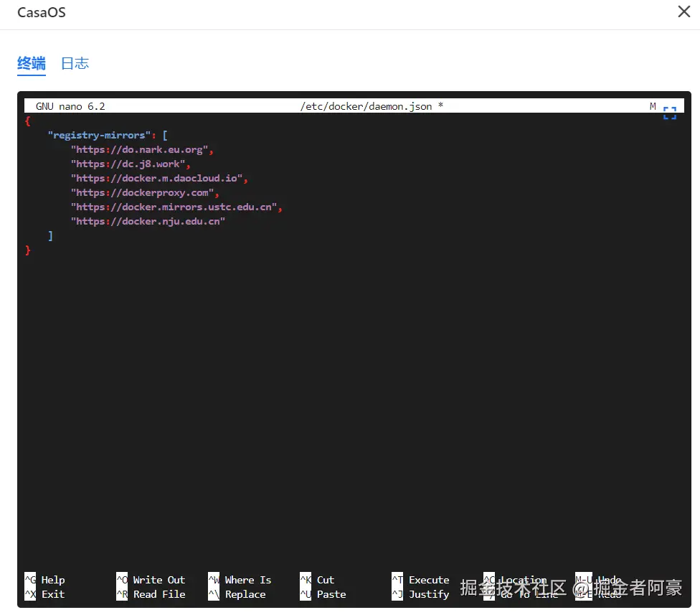The image size is (700, 615).
Task: Open the 日志 tab
Action: pos(75,63)
